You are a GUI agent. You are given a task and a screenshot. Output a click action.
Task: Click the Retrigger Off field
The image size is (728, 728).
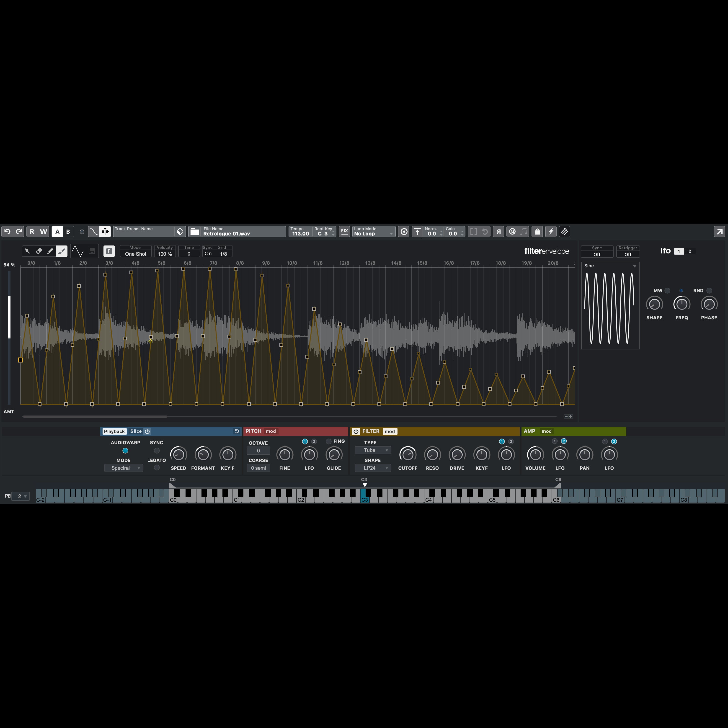tap(628, 251)
